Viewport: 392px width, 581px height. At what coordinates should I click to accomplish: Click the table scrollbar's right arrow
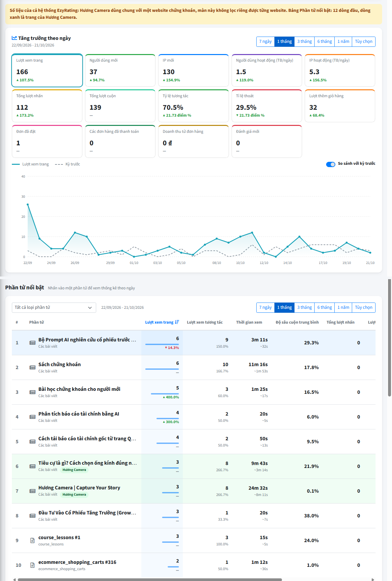(x=373, y=579)
